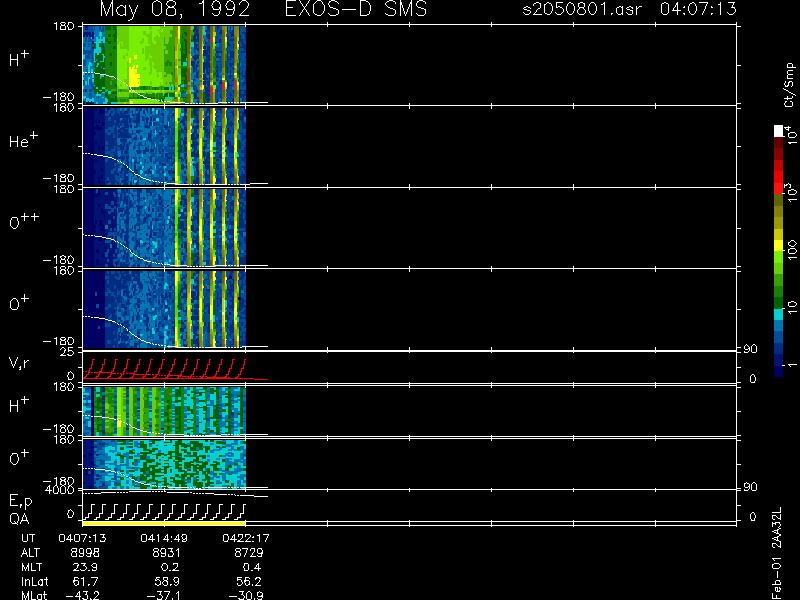Screen dimensions: 800x600
Task: Click the rotated Feb-01 2AA32L label
Action: 777,553
